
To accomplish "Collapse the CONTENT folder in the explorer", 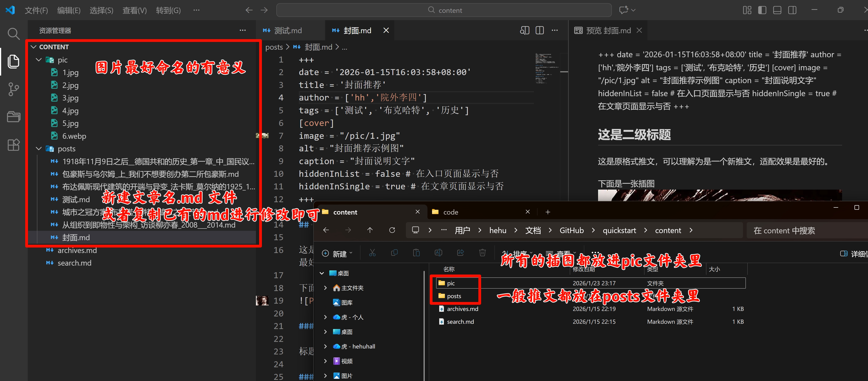I will (x=33, y=47).
